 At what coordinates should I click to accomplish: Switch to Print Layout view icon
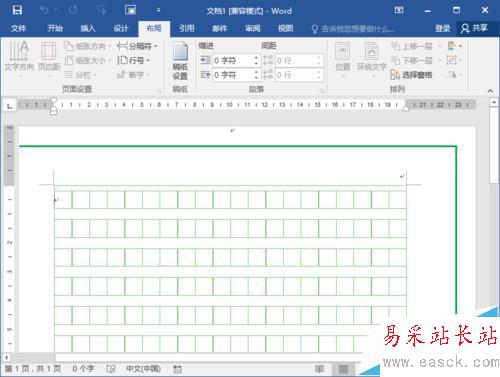343,369
